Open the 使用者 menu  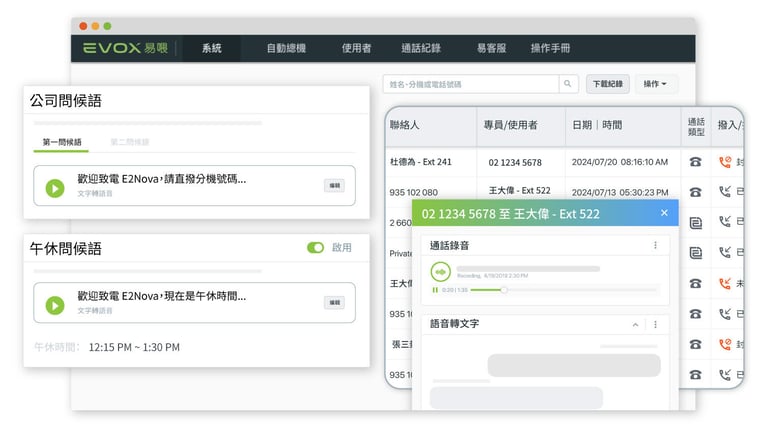point(356,48)
